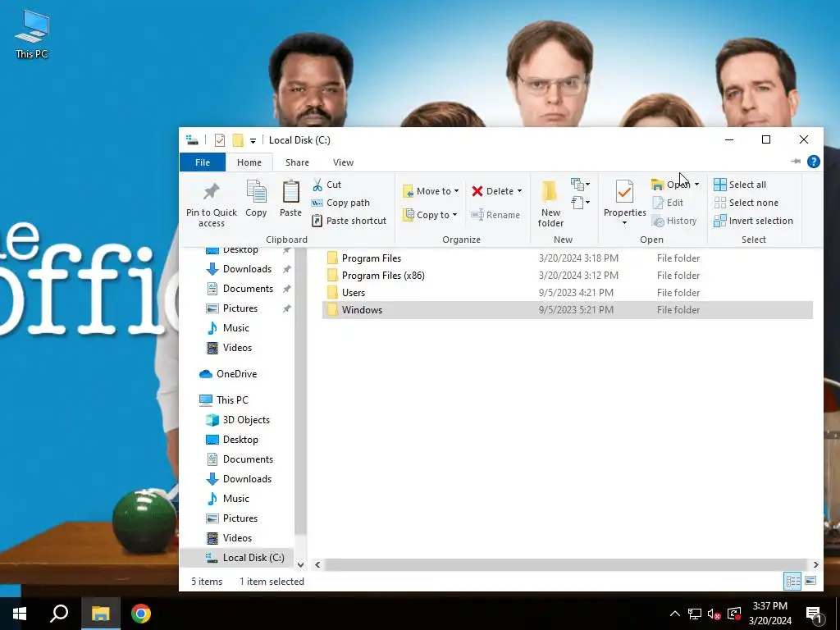
Task: Click Select all
Action: click(x=740, y=185)
